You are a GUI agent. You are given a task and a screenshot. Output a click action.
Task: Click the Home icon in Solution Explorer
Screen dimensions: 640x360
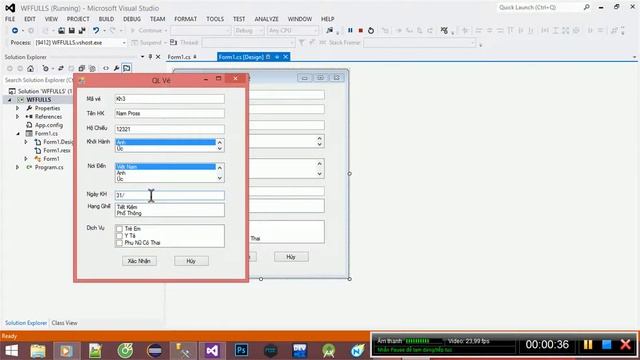coord(31,69)
